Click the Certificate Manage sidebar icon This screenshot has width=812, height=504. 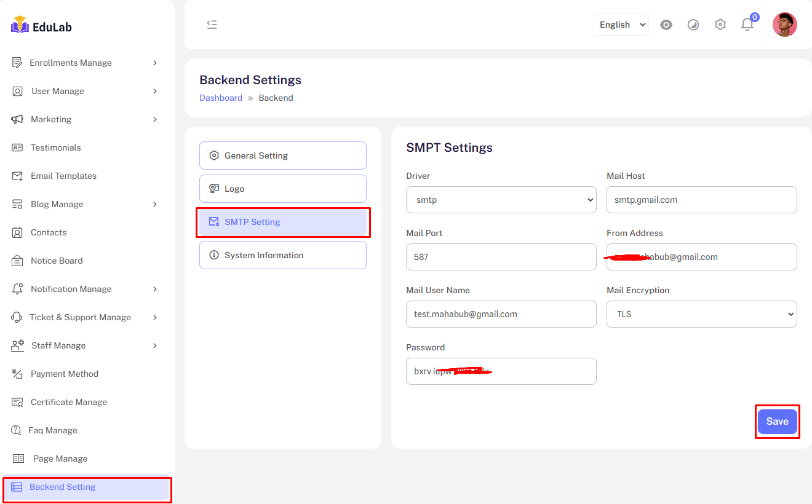click(18, 402)
